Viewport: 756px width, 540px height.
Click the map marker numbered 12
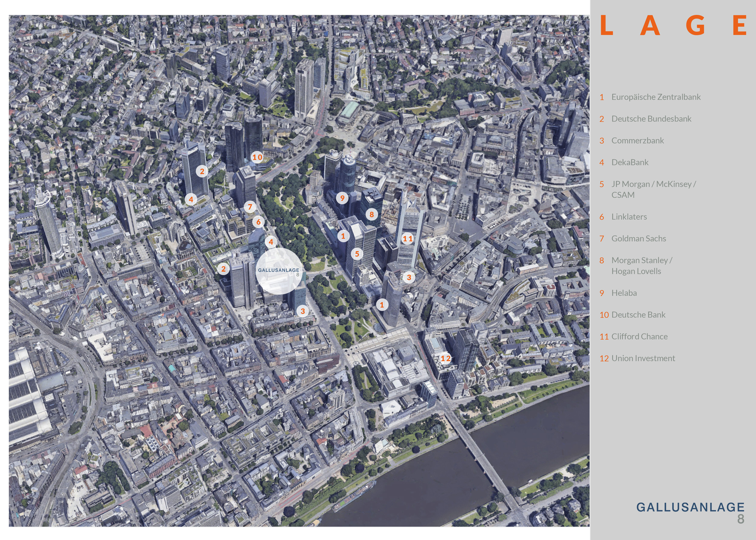pos(445,359)
